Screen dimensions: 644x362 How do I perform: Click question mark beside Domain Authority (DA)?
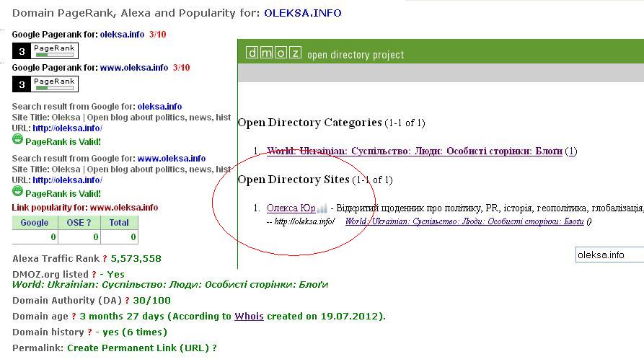pyautogui.click(x=127, y=301)
